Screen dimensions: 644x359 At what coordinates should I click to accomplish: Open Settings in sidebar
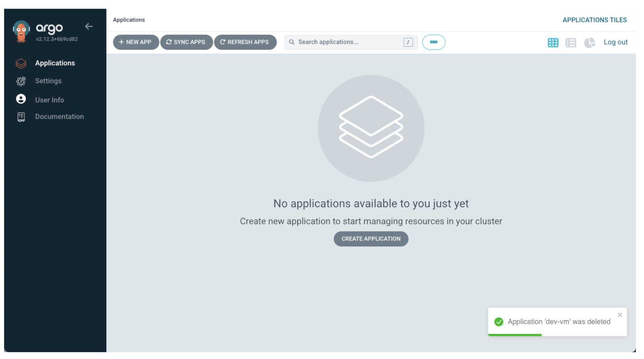tap(48, 81)
